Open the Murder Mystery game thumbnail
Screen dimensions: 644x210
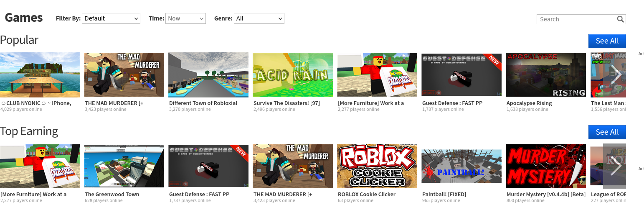pos(546,166)
